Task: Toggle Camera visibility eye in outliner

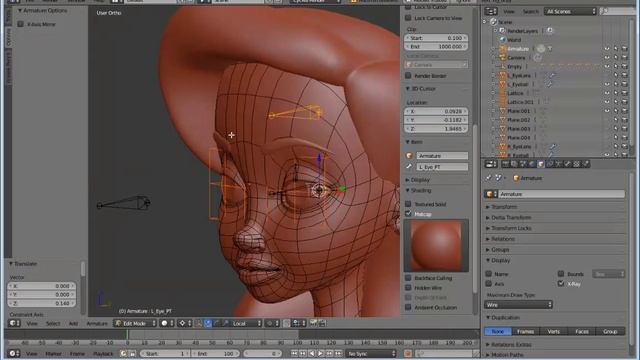Action: click(x=607, y=58)
